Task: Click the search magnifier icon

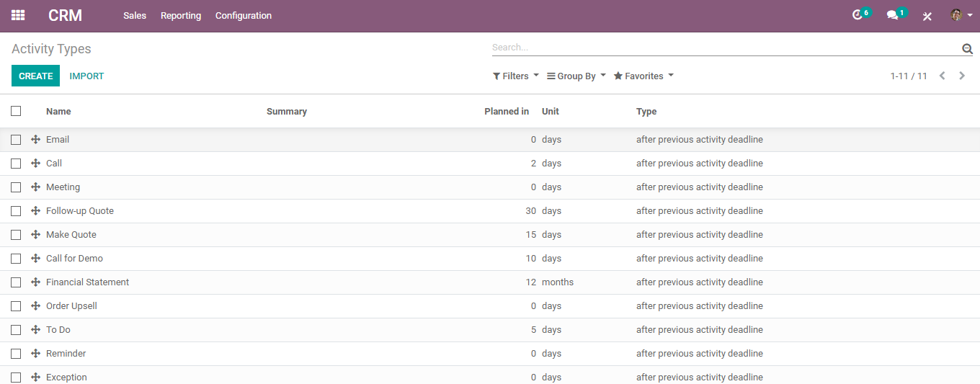Action: click(x=967, y=48)
